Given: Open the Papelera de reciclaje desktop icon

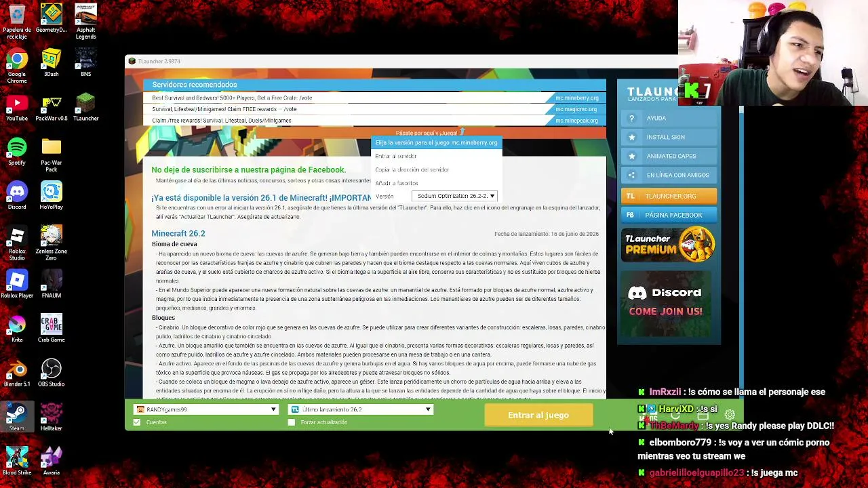Looking at the screenshot, I should 17,22.
